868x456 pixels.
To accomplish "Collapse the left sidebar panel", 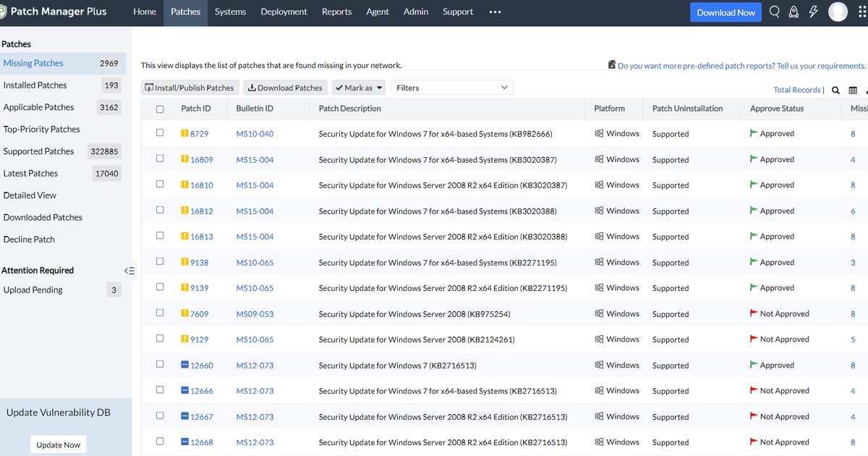I will [129, 271].
